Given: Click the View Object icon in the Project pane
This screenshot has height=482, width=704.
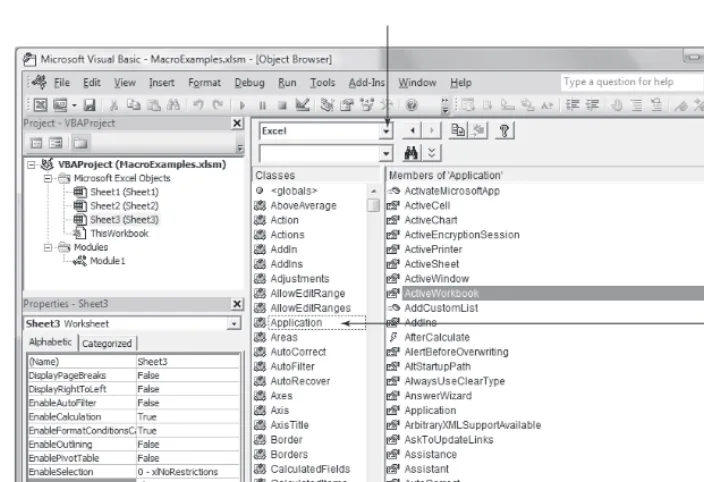Looking at the screenshot, I should pyautogui.click(x=56, y=143).
